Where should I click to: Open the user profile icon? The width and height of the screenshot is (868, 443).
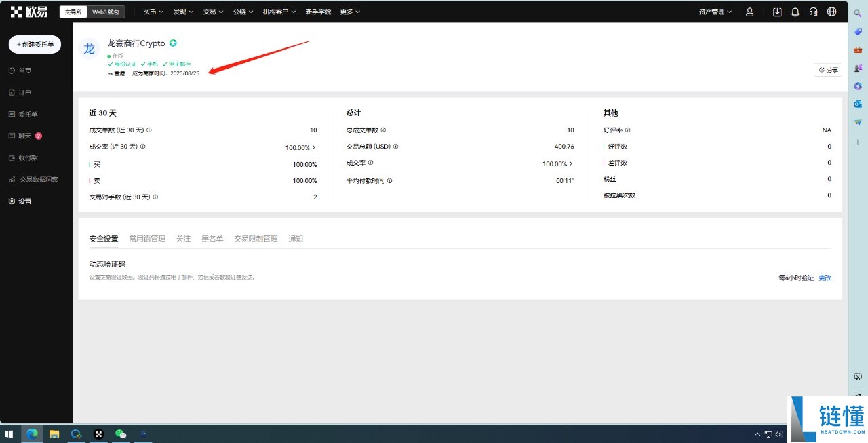coord(749,12)
